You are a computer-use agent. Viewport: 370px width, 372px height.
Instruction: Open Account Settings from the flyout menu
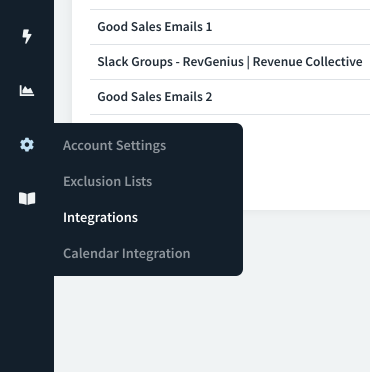pos(114,146)
